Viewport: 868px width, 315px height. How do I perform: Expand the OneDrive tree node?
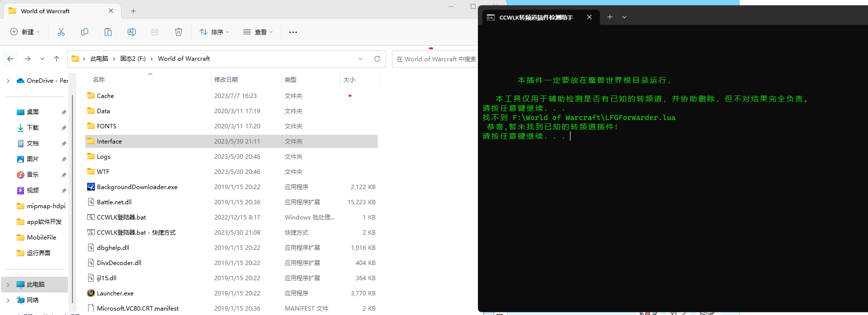tap(8, 81)
